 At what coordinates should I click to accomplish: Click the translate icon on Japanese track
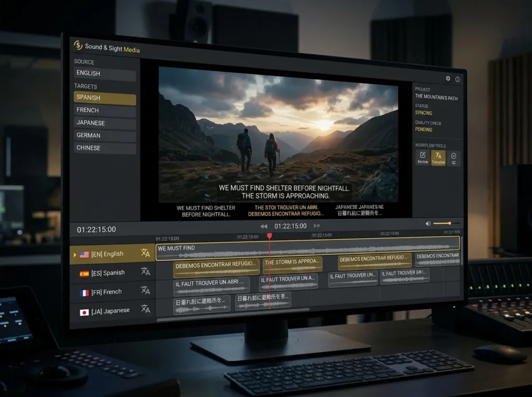[145, 308]
